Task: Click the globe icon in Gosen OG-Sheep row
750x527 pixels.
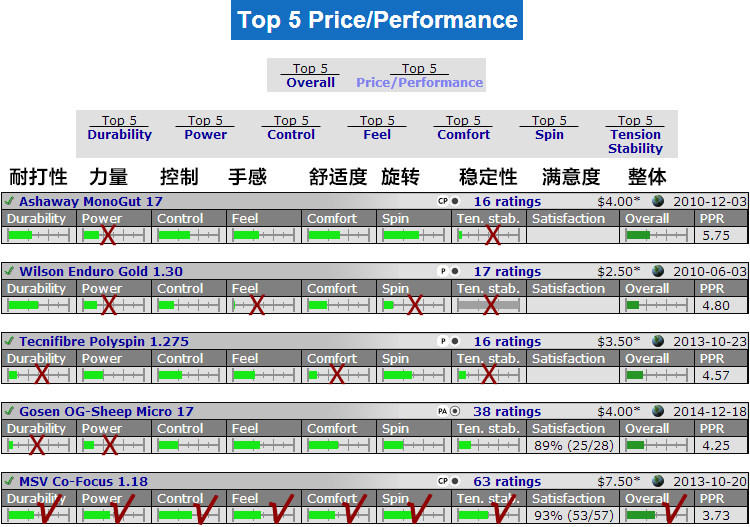Action: pos(658,411)
